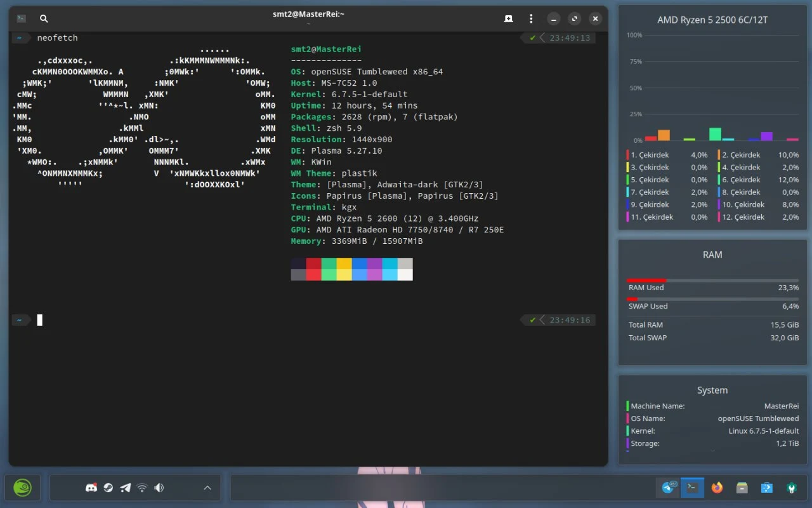Click the RAM Used progress bar
The width and height of the screenshot is (812, 508).
(x=712, y=280)
